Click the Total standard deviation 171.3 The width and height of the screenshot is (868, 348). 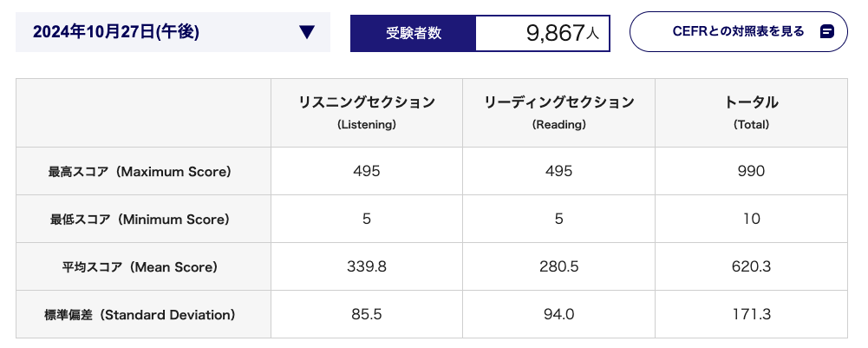751,315
